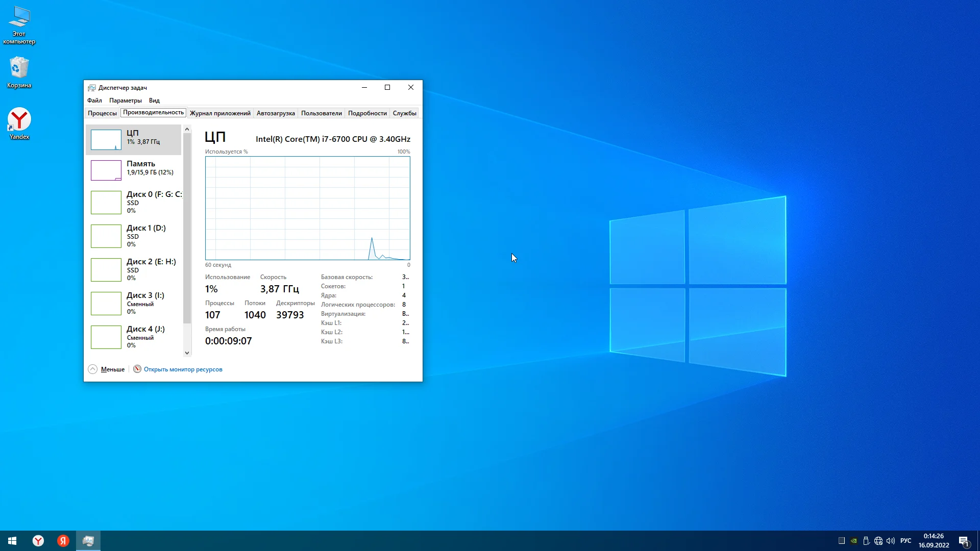980x551 pixels.
Task: Click the network globe tray icon
Action: 878,541
